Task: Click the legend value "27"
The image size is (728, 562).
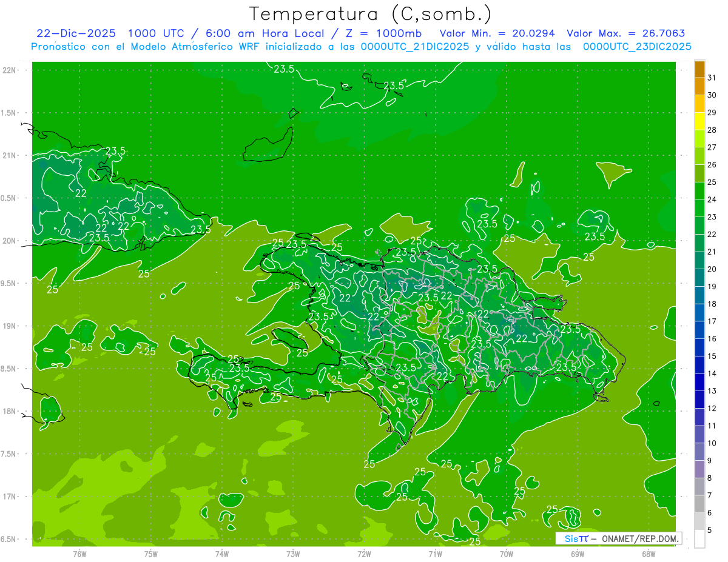Action: click(712, 147)
